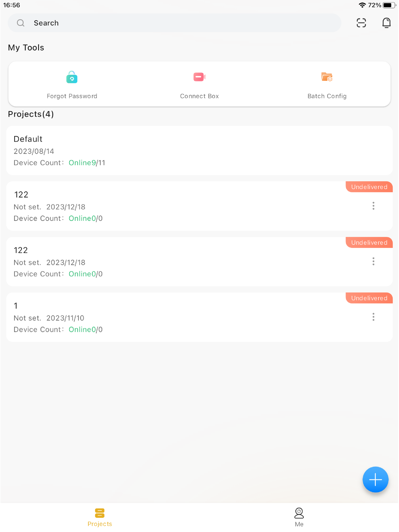
Task: Focus the Search input field
Action: (175, 23)
